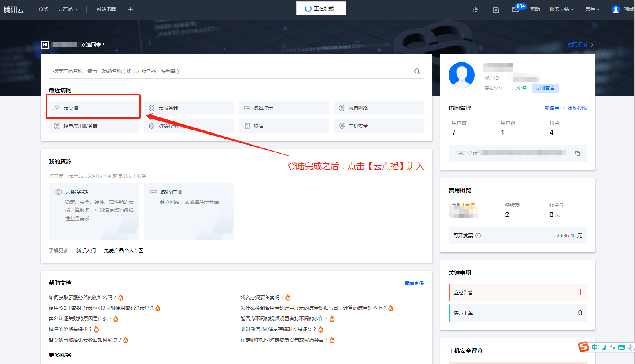
Task: Click the Hi welcome badge icon
Action: click(x=45, y=45)
